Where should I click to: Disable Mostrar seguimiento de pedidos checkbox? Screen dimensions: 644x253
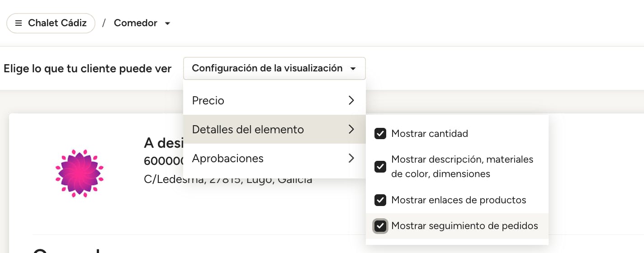(380, 226)
